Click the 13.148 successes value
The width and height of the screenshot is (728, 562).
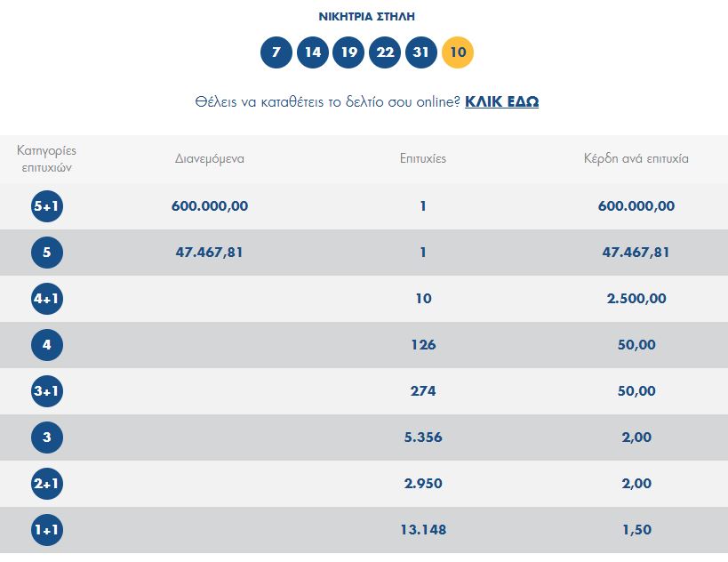pos(423,529)
